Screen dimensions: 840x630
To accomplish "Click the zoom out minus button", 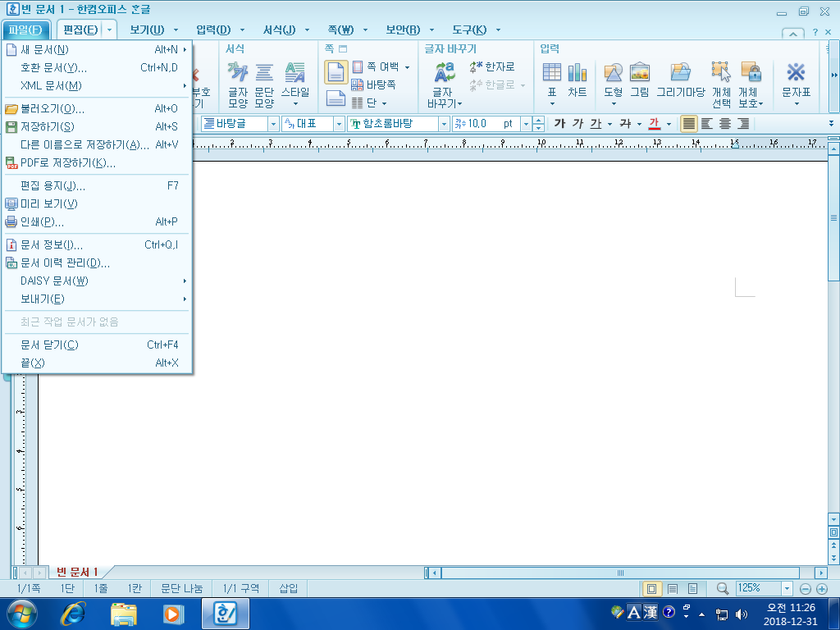I will [x=806, y=589].
